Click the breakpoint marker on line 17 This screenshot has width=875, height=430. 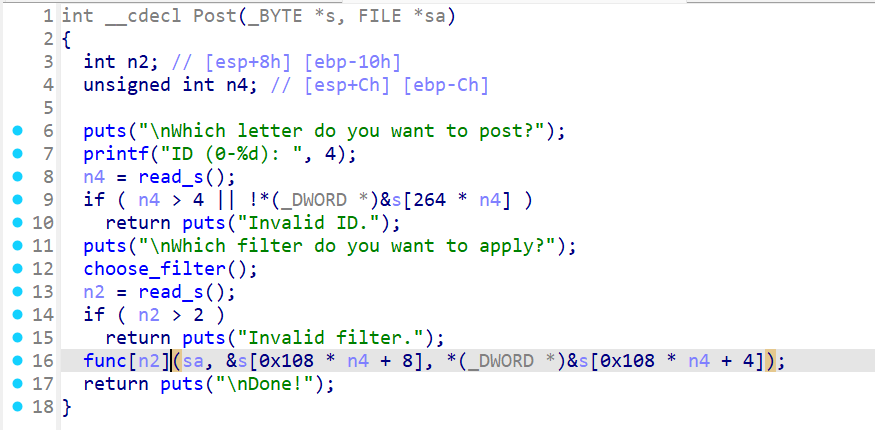click(17, 383)
